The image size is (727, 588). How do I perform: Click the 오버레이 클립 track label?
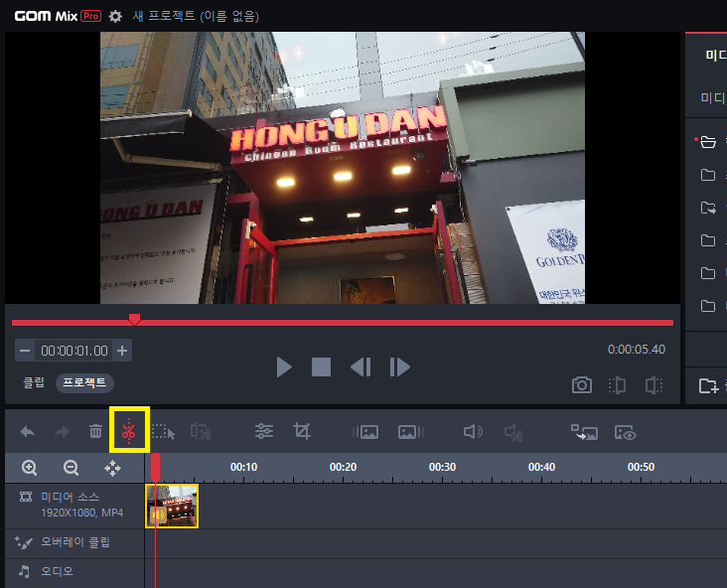point(75,542)
